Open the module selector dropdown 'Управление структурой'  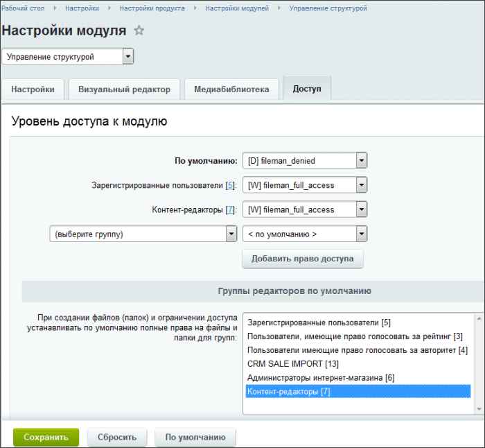(68, 57)
